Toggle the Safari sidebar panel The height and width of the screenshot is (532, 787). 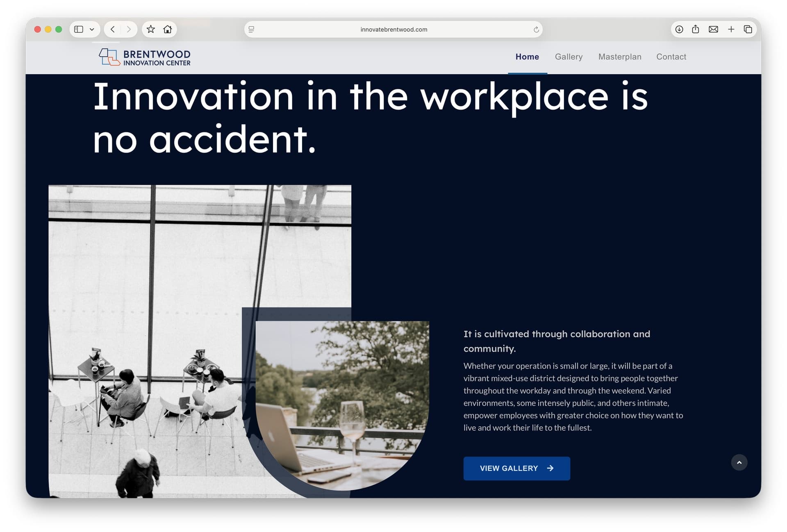[79, 29]
